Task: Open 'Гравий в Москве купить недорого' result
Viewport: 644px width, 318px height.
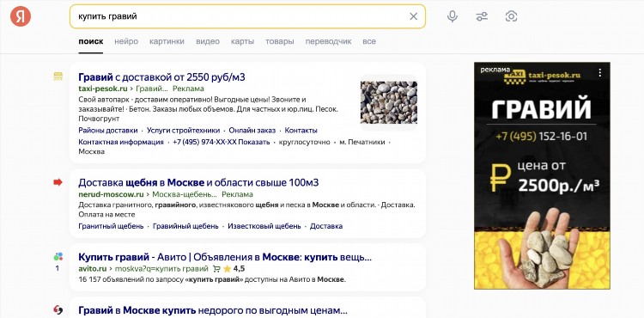Action: tap(213, 309)
